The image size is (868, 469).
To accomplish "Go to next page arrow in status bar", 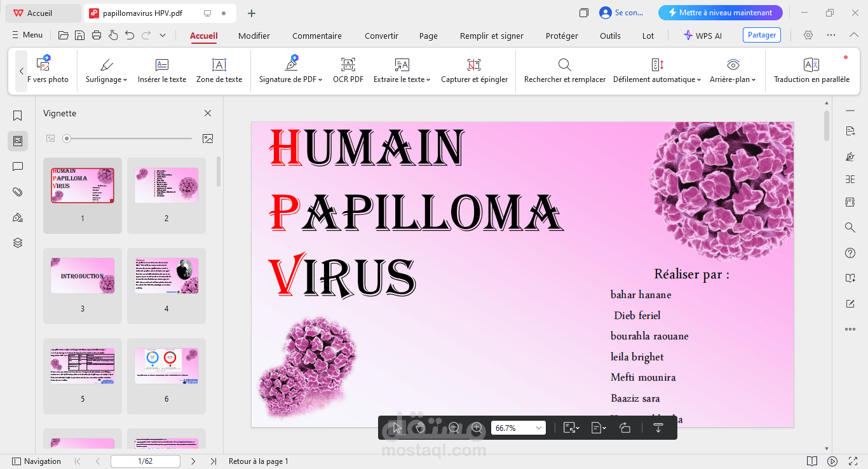I will (x=193, y=461).
